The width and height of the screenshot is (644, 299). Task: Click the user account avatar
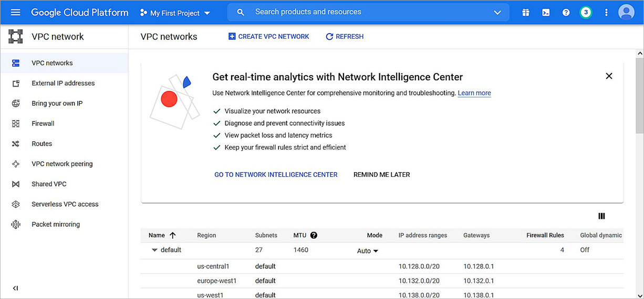626,12
